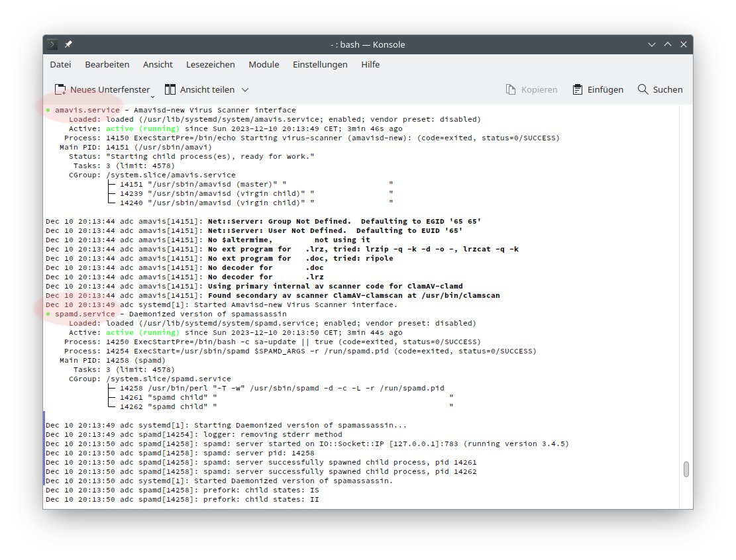Click the Konsole terminal icon in title bar
This screenshot has height=560, width=736.
54,44
